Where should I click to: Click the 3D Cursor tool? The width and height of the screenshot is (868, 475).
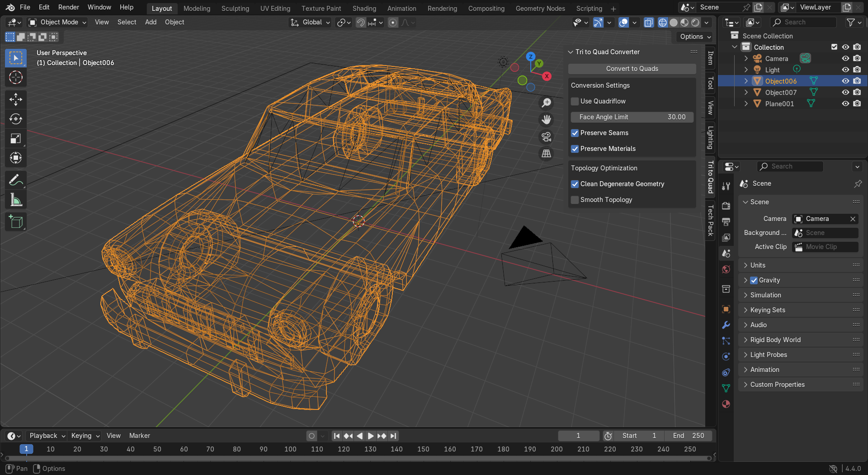pos(16,77)
